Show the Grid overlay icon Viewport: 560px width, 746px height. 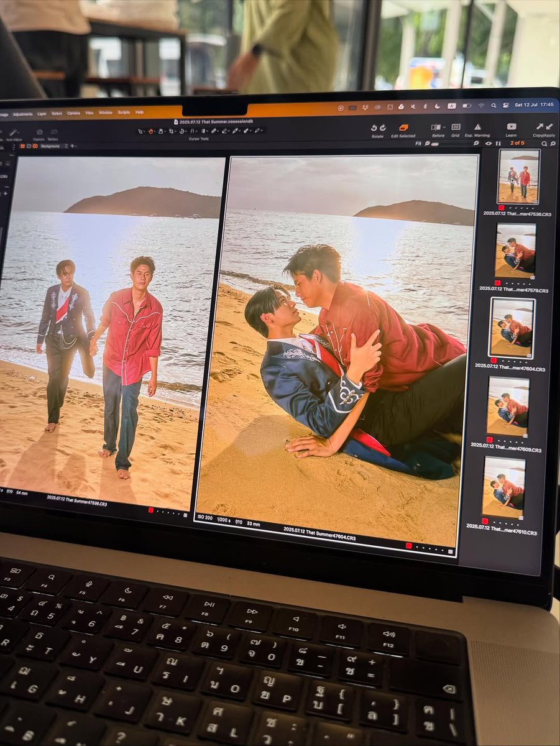point(456,127)
